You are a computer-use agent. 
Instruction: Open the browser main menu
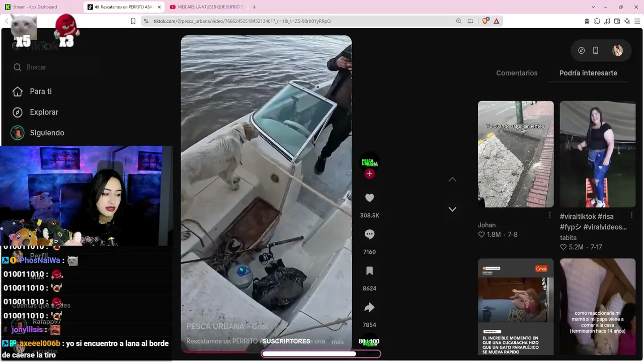pyautogui.click(x=637, y=21)
